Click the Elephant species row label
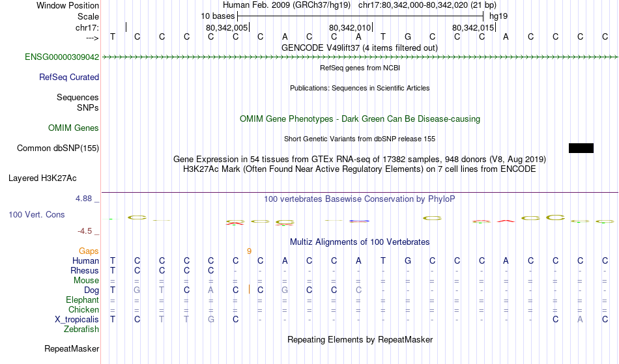This screenshot has height=364, width=619. (83, 300)
